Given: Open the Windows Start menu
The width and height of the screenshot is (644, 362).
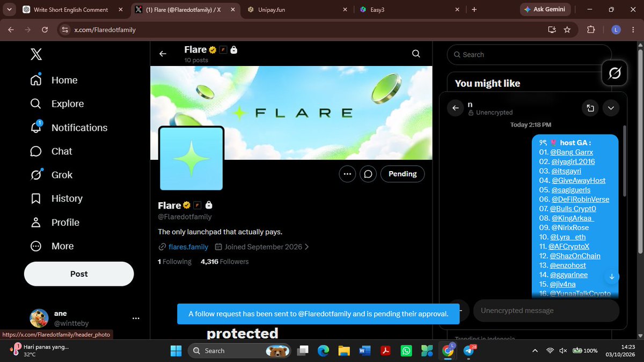Looking at the screenshot, I should click(176, 351).
